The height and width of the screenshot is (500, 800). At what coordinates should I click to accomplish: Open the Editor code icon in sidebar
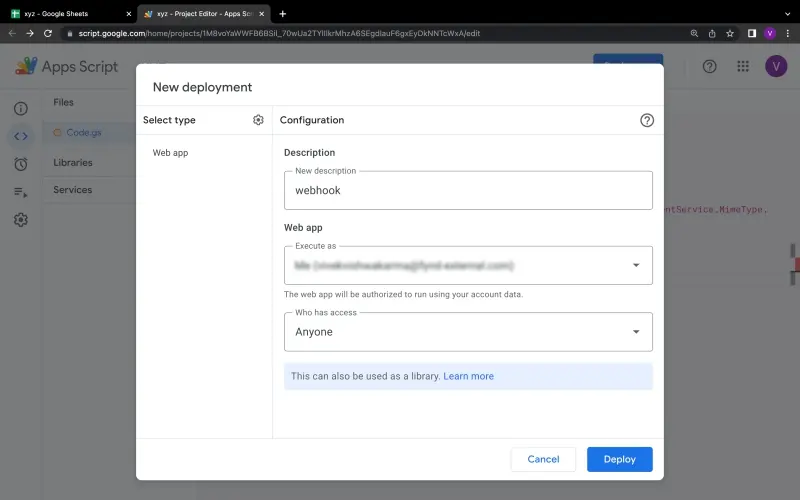point(21,136)
